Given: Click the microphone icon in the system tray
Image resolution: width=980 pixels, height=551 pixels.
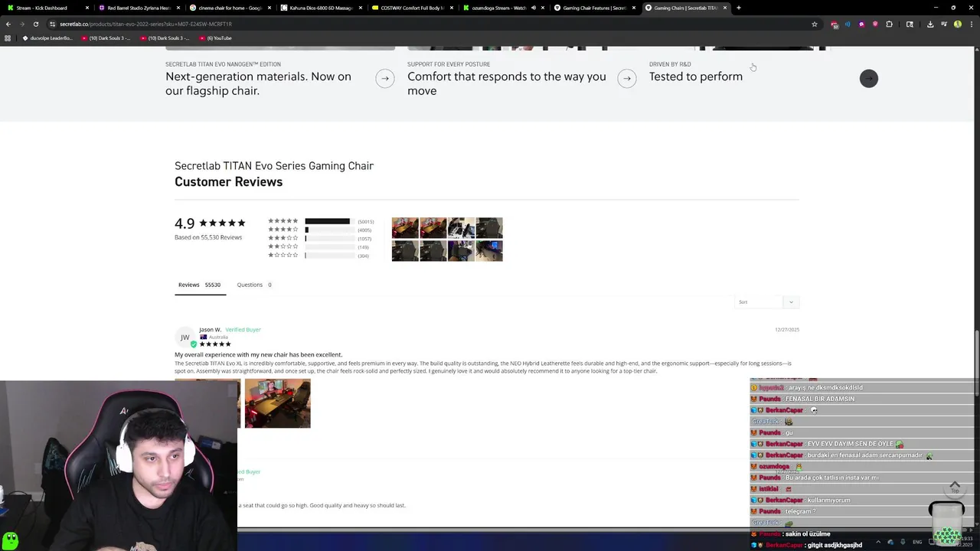Looking at the screenshot, I should tap(903, 542).
